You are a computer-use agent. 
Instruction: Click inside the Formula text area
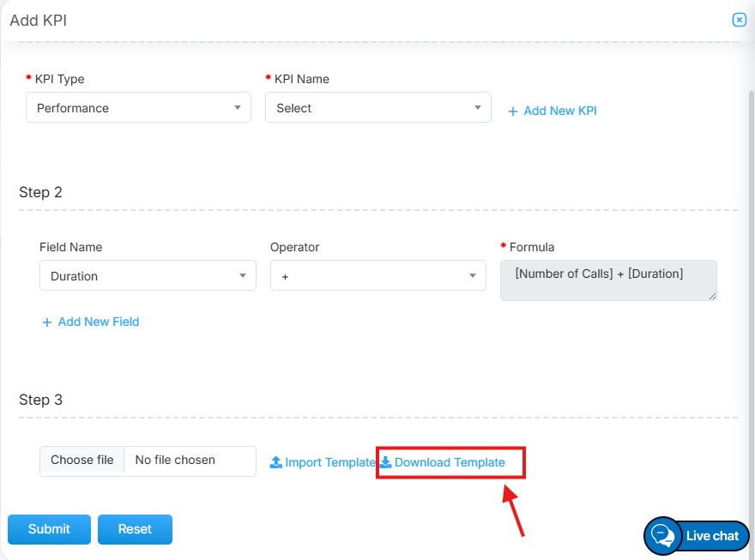(x=607, y=280)
